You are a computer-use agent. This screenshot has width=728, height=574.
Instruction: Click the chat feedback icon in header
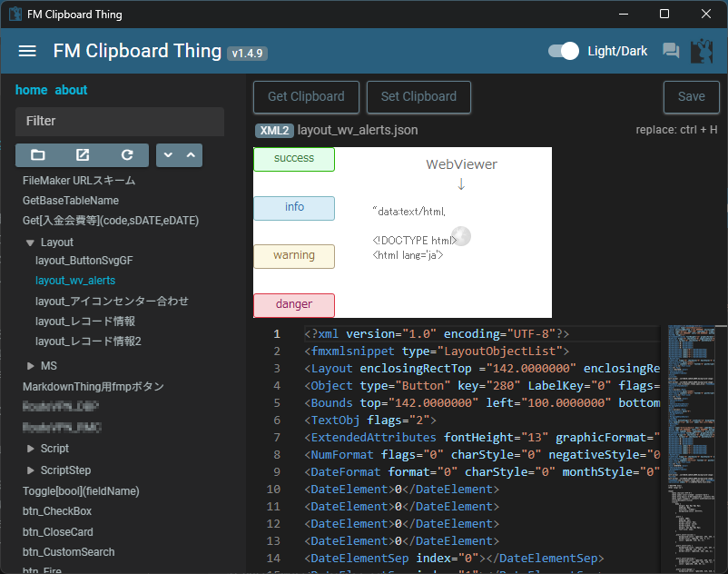(x=671, y=51)
